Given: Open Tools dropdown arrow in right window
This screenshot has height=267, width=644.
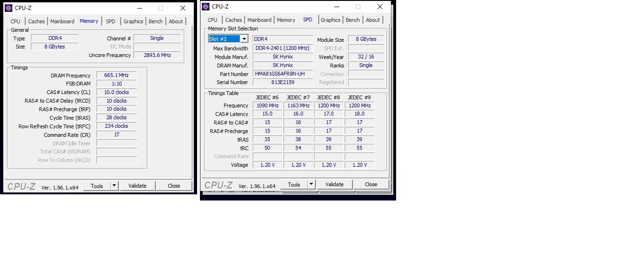Looking at the screenshot, I should pyautogui.click(x=312, y=184).
